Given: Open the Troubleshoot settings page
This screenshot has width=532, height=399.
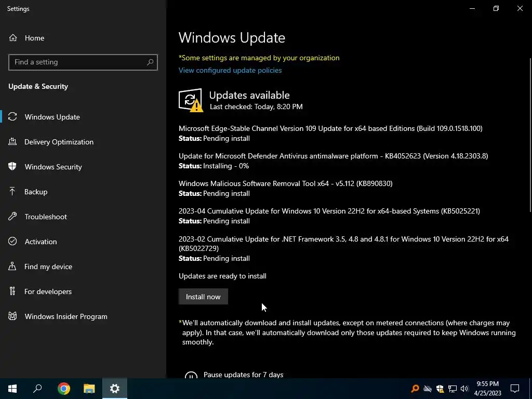Looking at the screenshot, I should coord(83,217).
